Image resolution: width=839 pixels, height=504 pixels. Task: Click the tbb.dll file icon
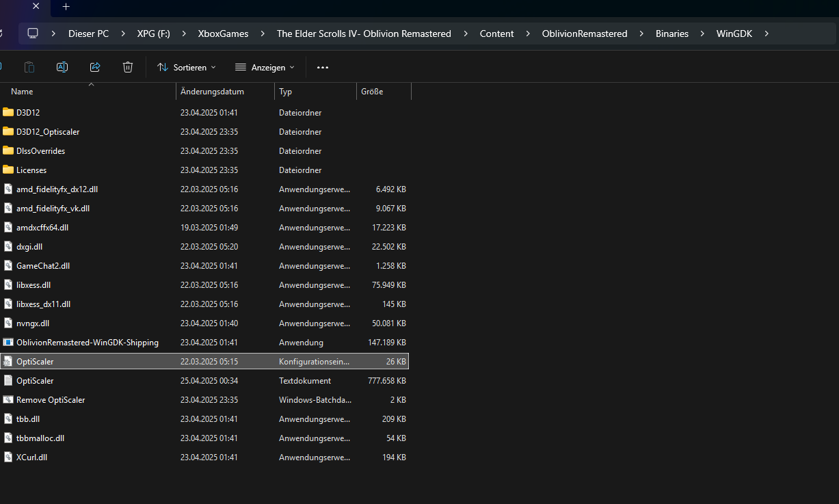coord(8,419)
